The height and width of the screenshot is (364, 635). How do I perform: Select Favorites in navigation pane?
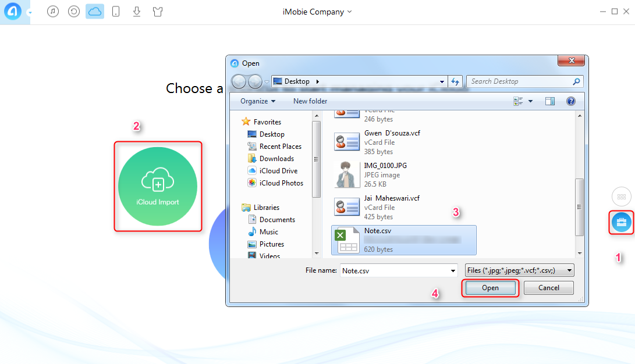pos(261,122)
